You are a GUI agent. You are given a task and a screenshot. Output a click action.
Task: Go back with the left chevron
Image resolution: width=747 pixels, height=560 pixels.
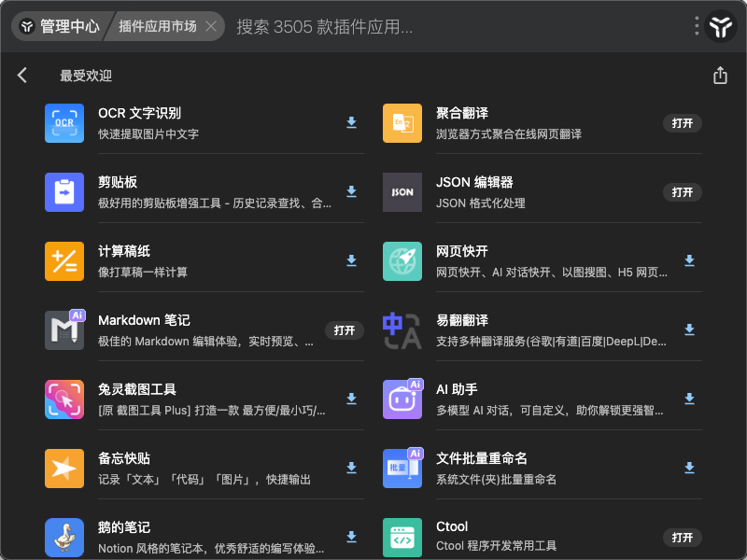coord(21,76)
